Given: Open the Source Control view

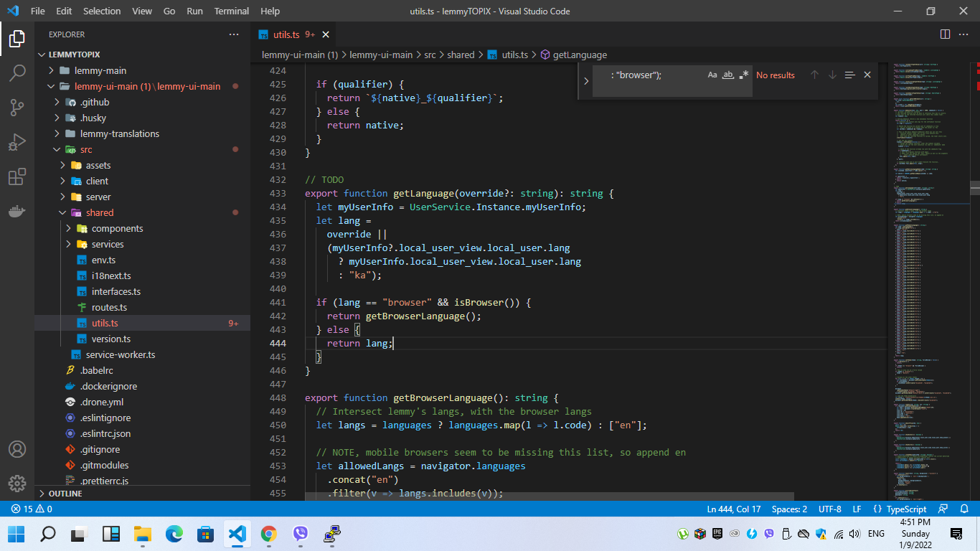Looking at the screenshot, I should pyautogui.click(x=17, y=107).
